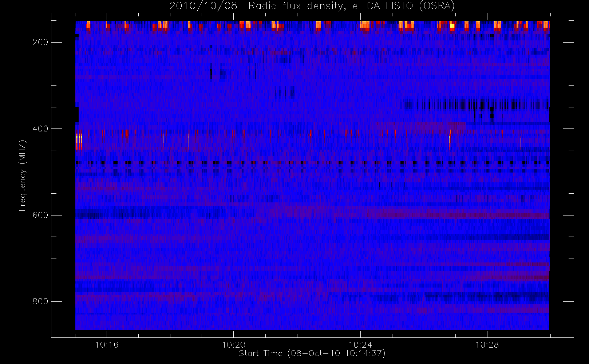The width and height of the screenshot is (589, 364).
Task: Click the 600 frequency tick label
Action: pos(40,215)
